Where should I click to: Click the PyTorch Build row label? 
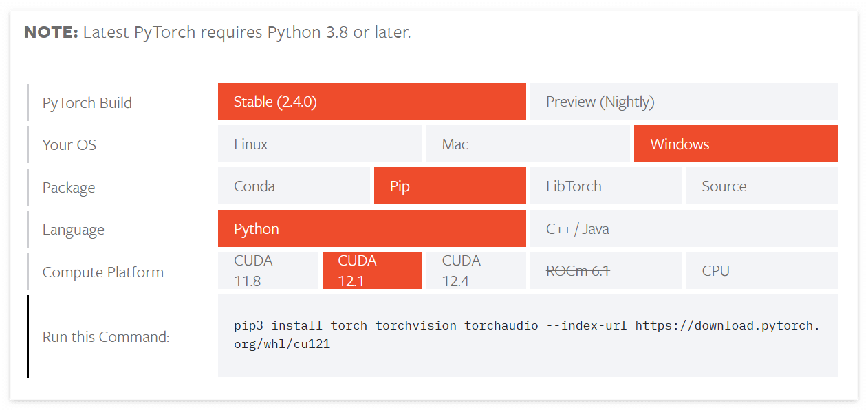pyautogui.click(x=87, y=102)
